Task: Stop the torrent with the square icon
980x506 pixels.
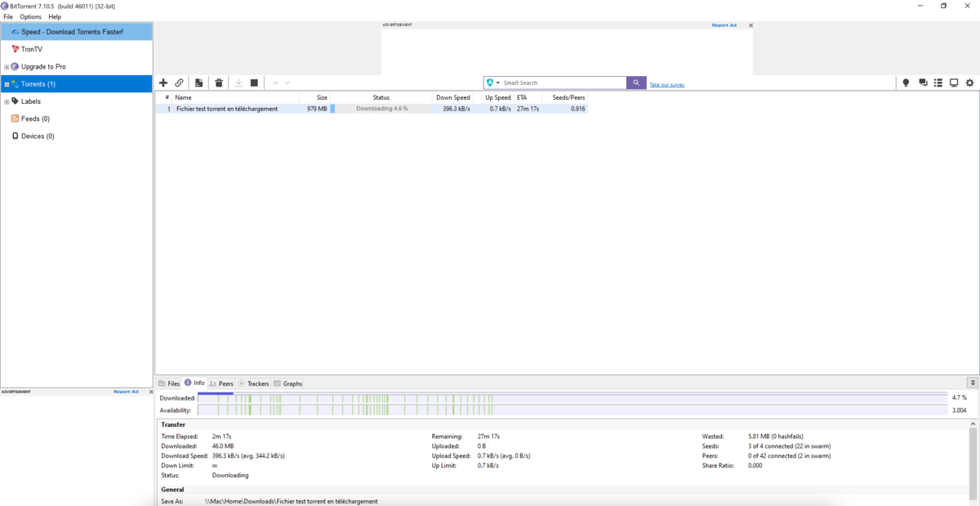Action: [x=254, y=83]
